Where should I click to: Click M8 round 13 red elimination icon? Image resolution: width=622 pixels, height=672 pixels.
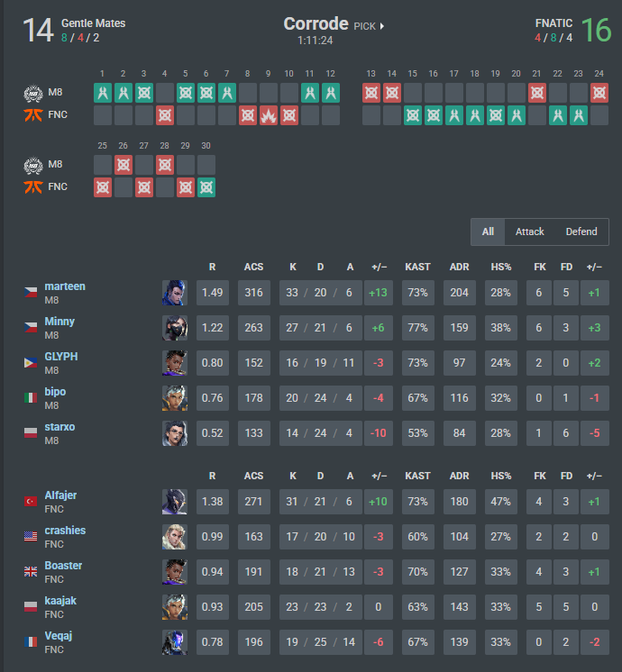[371, 93]
